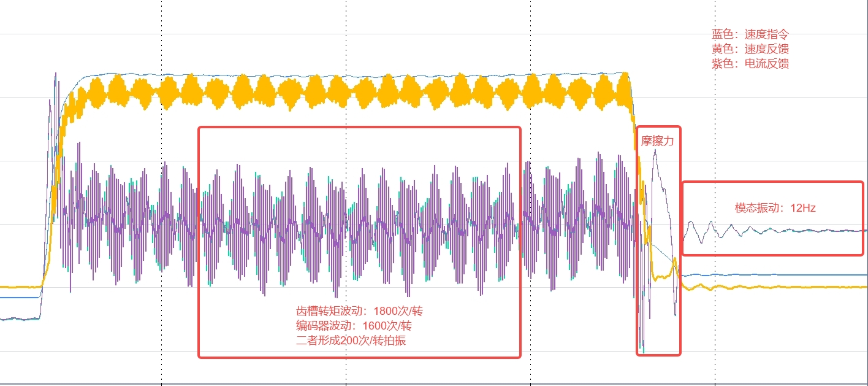The height and width of the screenshot is (386, 868).
Task: Click the text 模态振动：12Hz
Action: coord(775,208)
